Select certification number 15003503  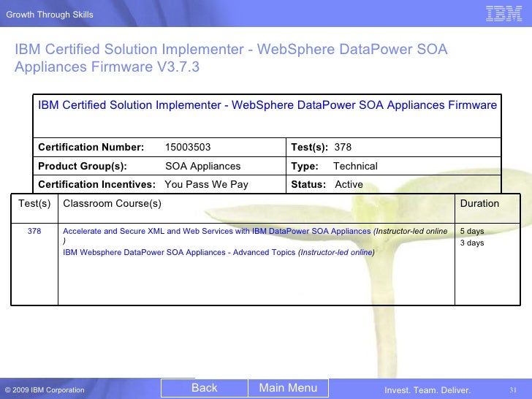click(188, 147)
